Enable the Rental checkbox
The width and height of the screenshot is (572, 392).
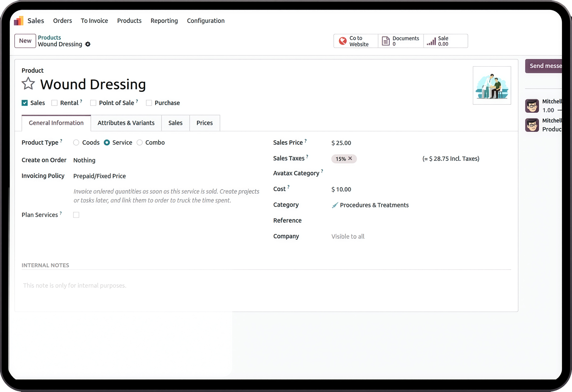point(54,103)
